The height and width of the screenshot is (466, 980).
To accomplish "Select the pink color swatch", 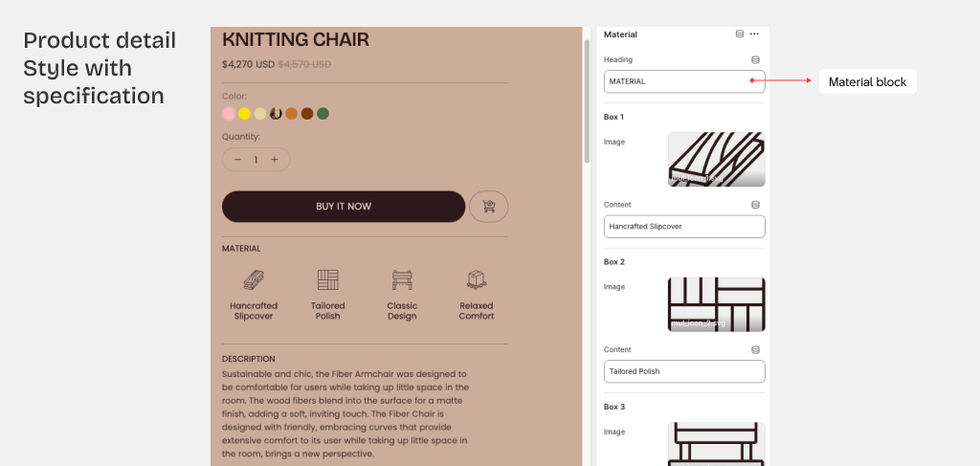I will click(x=229, y=114).
